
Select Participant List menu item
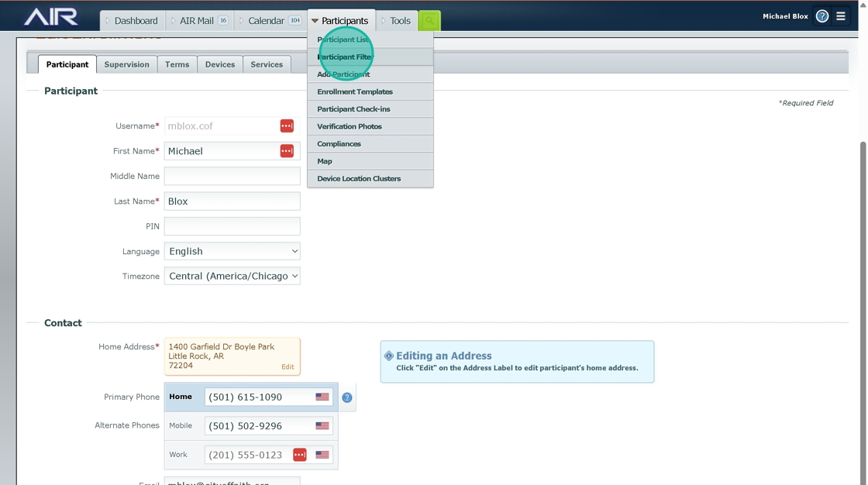pos(370,40)
